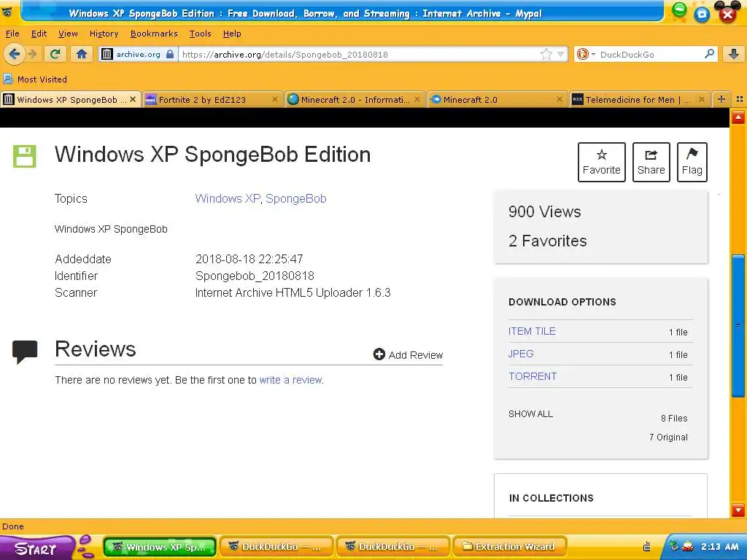Flag this item with the Flag button
Viewport: 747px width, 560px height.
(692, 162)
